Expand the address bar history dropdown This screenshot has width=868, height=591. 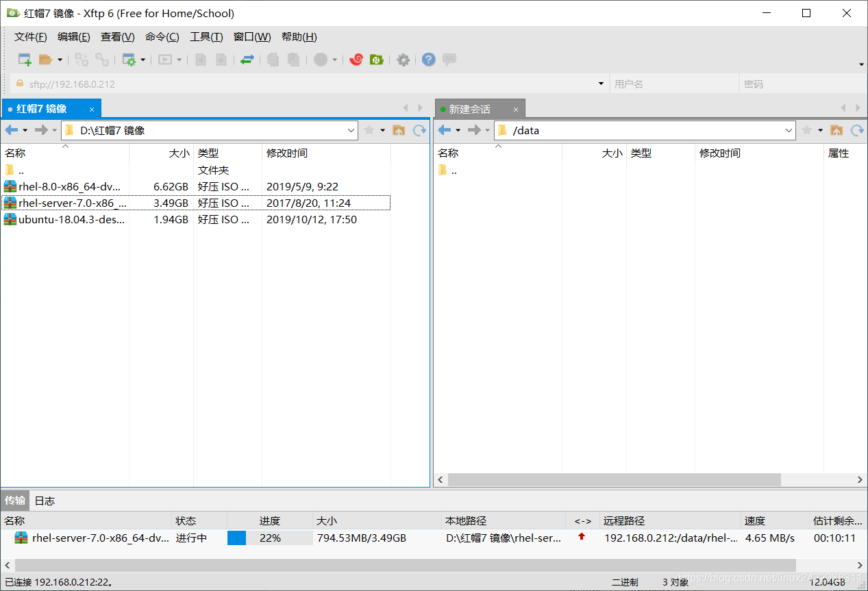(x=601, y=84)
